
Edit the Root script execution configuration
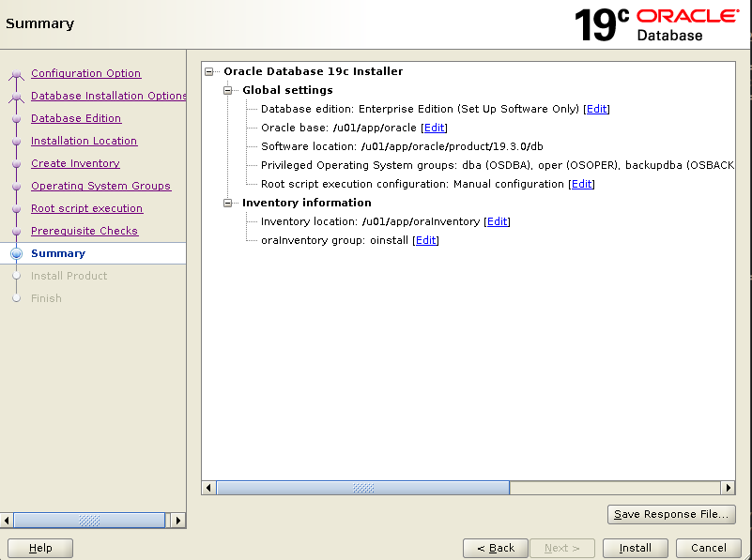pos(582,184)
